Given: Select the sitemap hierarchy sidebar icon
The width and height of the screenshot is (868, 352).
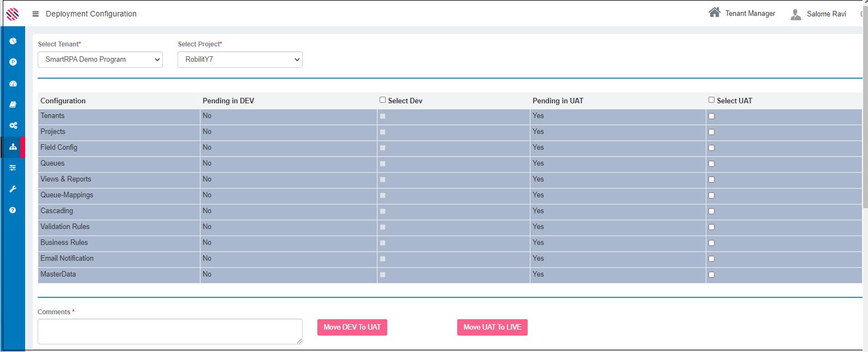Looking at the screenshot, I should pos(13,147).
